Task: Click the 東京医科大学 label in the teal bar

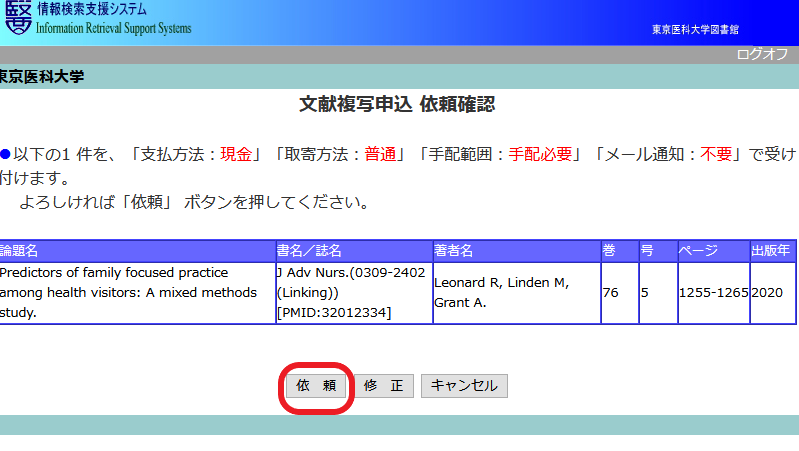Action: click(x=42, y=77)
